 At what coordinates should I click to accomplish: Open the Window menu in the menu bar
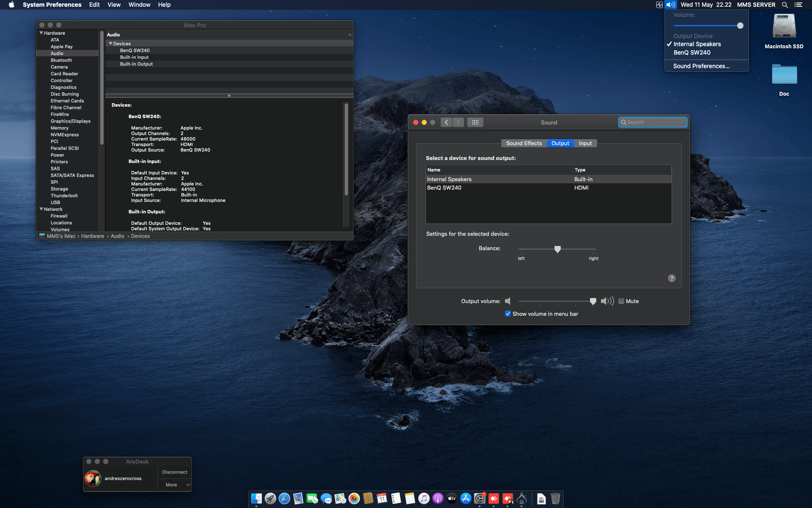(x=139, y=5)
